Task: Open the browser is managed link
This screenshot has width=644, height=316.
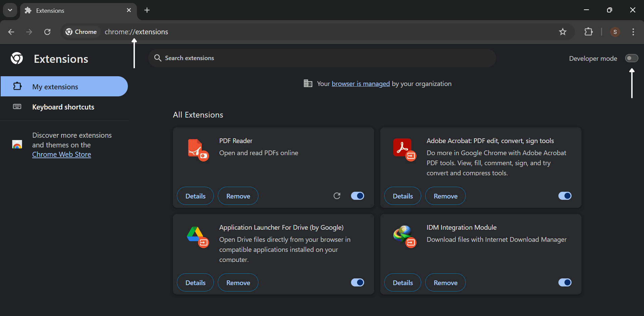Action: (361, 84)
